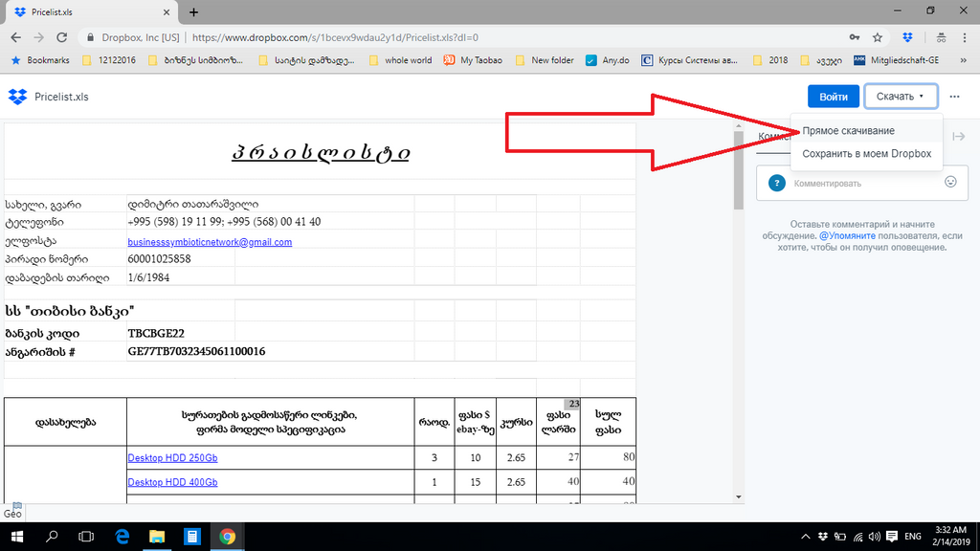980x551 pixels.
Task: Bookmark this page with star icon
Action: pyautogui.click(x=878, y=37)
